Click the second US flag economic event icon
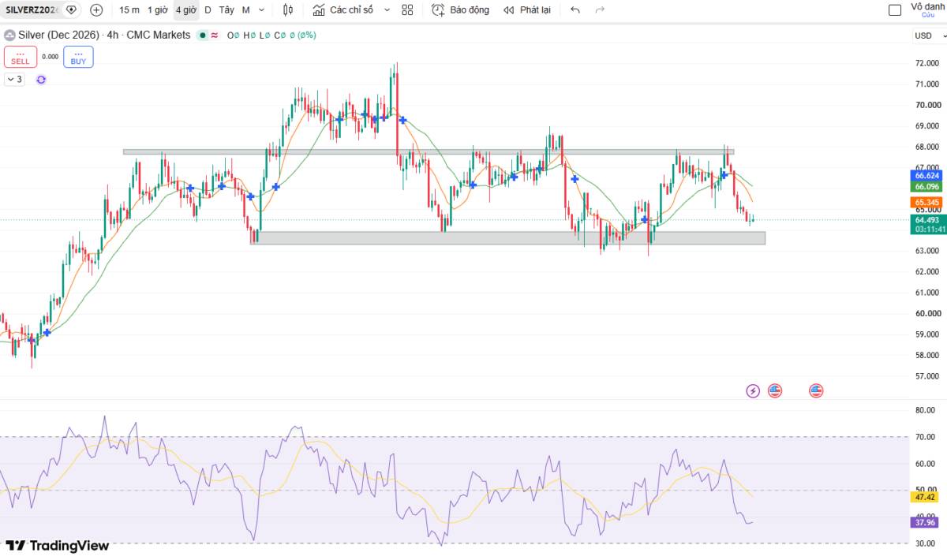 coord(816,390)
